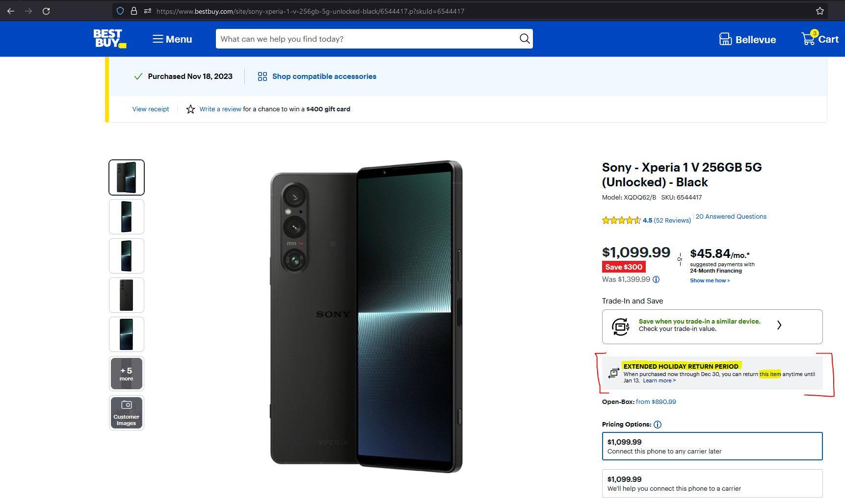Show the '+5 more' product images

(126, 373)
